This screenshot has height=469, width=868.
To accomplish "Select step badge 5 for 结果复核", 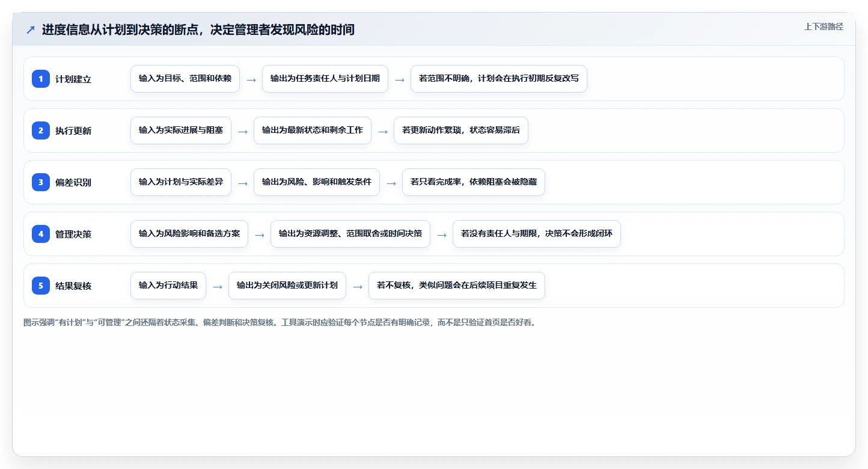I will click(x=41, y=286).
